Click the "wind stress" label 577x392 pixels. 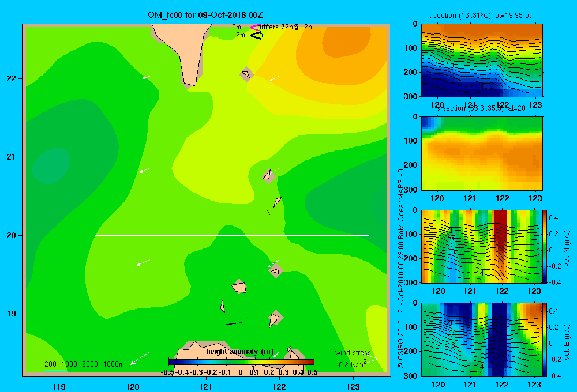coord(353,352)
